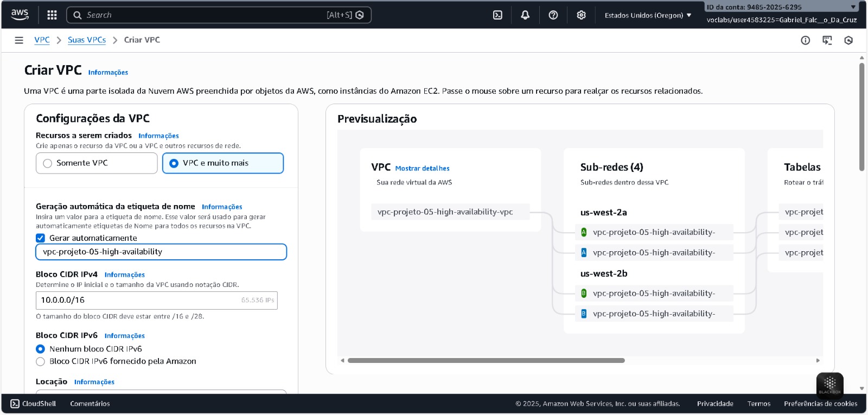Viewport: 868px width, 415px height.
Task: Expand the Estados Unidos (Oregon) region dropdown
Action: [648, 15]
